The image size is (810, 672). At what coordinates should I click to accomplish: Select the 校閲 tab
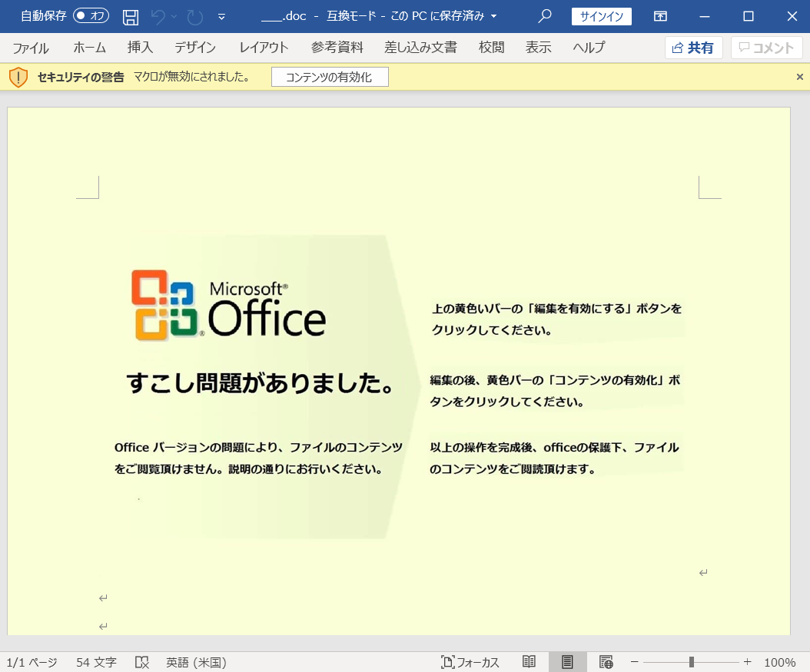491,48
